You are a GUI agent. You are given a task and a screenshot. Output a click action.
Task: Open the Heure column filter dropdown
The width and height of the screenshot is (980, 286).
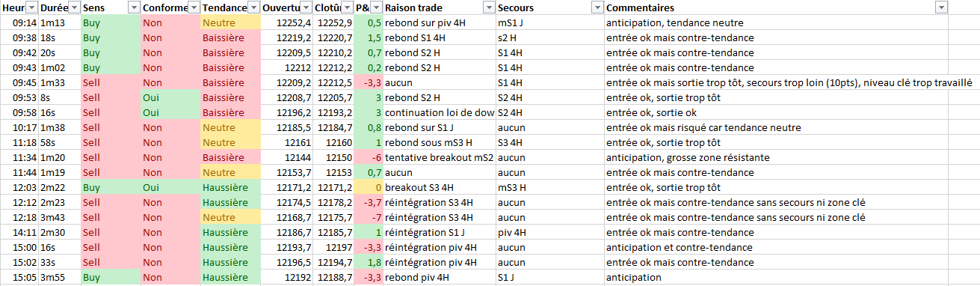tap(31, 7)
